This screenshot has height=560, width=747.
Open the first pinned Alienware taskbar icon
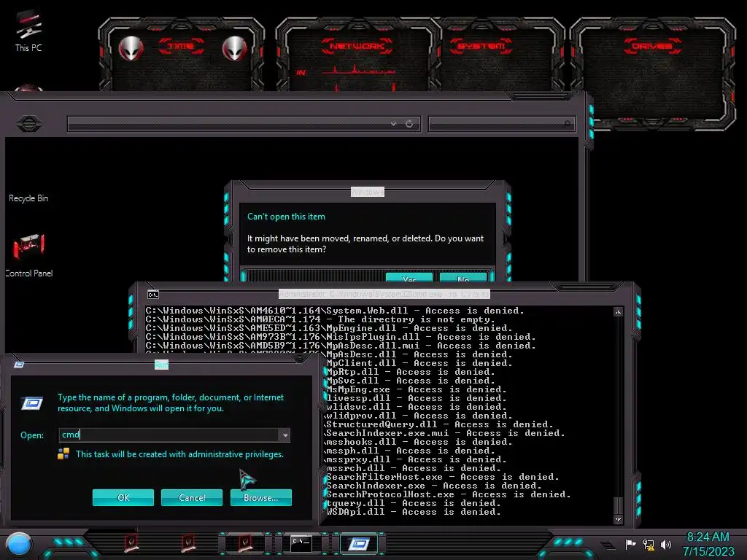tap(131, 542)
